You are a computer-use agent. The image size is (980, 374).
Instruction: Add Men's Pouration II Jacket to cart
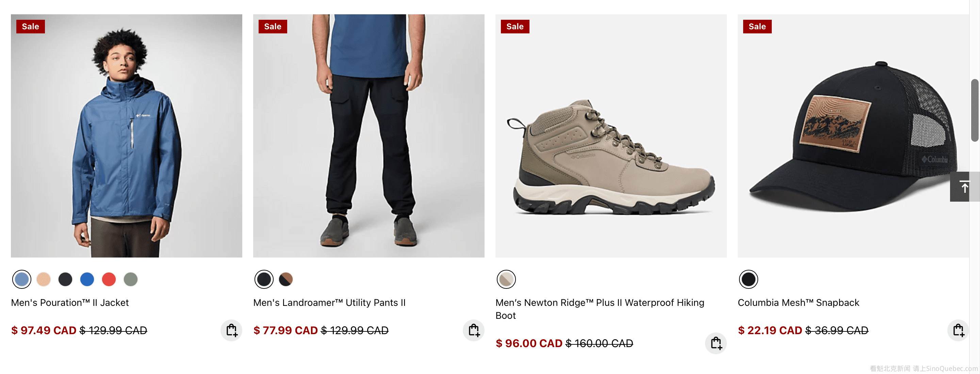231,330
